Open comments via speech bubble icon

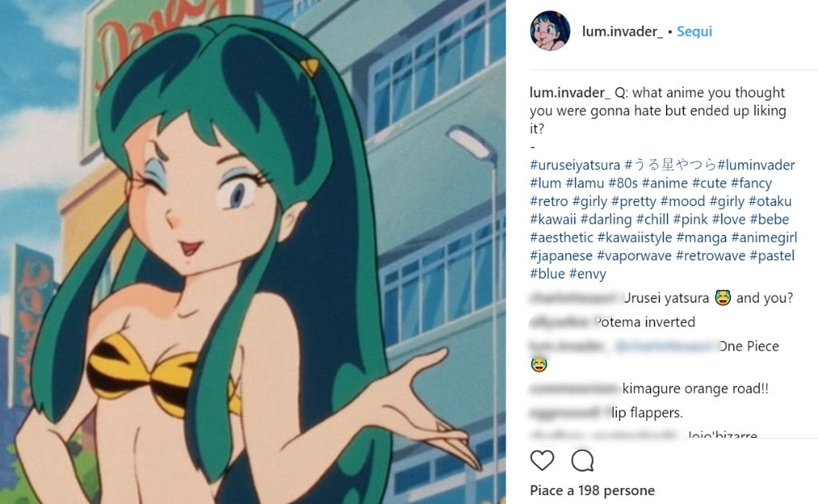click(x=582, y=461)
